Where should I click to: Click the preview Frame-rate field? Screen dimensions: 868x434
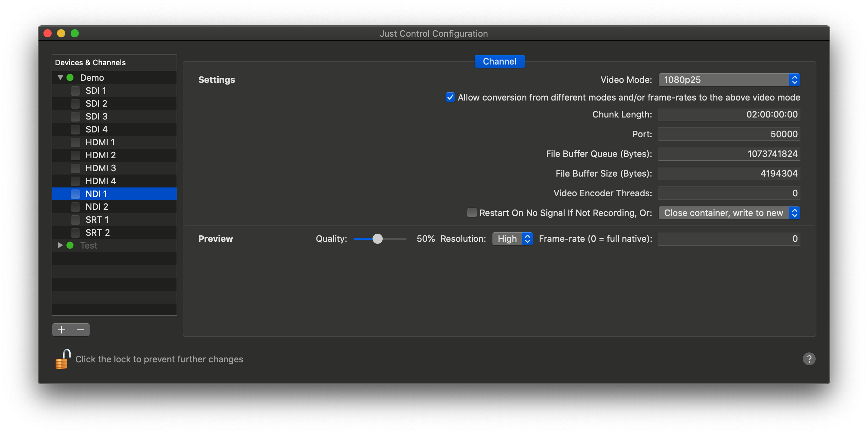pyautogui.click(x=729, y=239)
